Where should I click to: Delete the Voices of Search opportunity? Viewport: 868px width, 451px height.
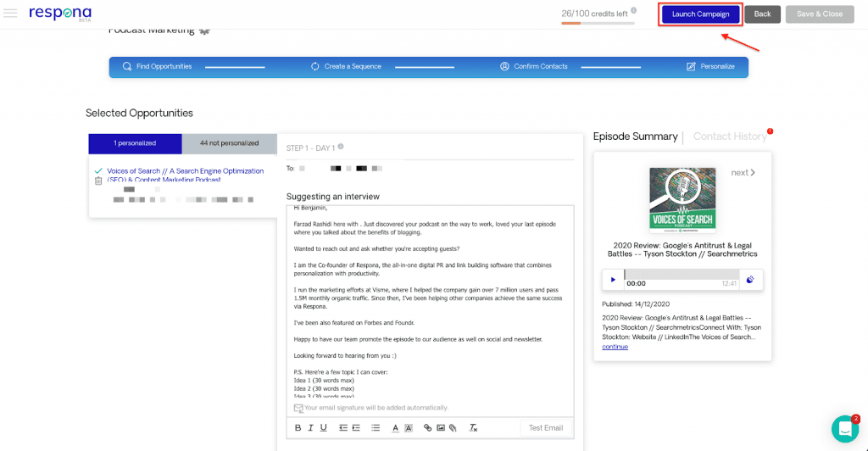tap(98, 181)
